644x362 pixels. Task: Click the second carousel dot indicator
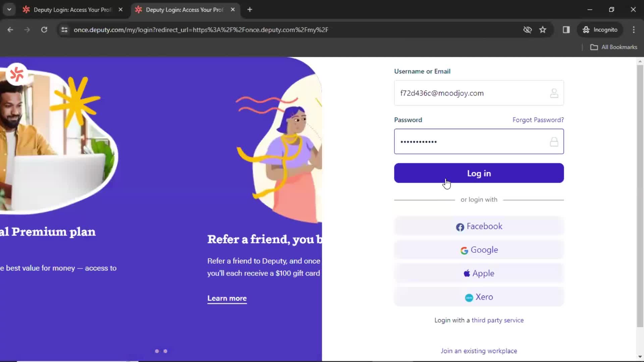[x=165, y=351]
